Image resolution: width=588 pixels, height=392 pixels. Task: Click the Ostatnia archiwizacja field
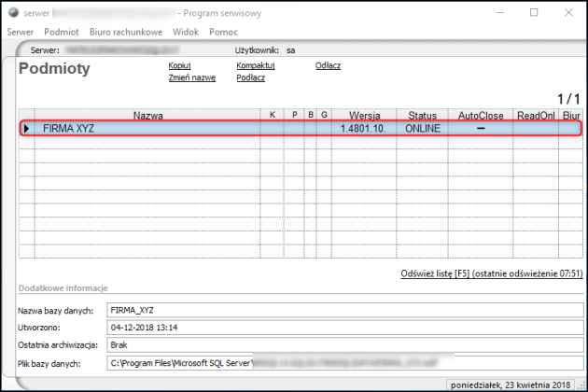[345, 345]
